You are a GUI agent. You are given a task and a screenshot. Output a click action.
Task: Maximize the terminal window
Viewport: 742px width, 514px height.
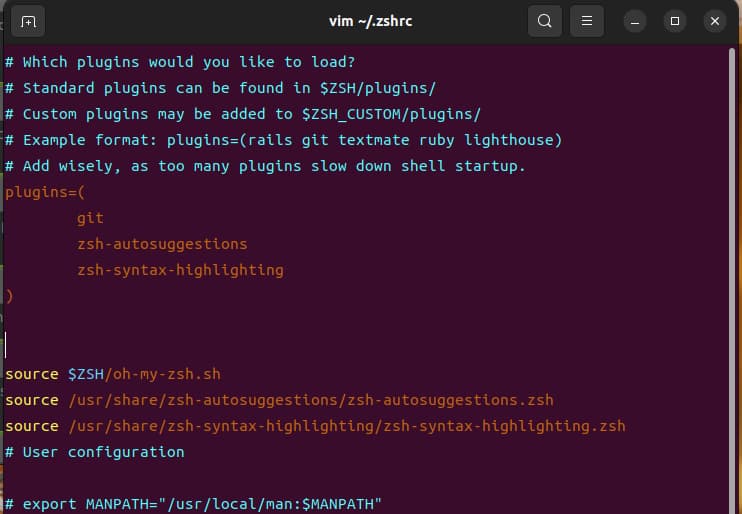tap(675, 21)
